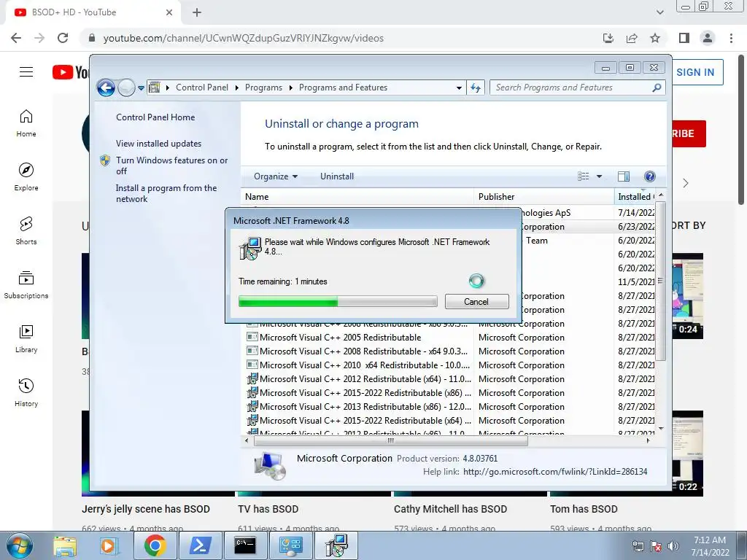Click the .NET Framework progress bar

[338, 301]
